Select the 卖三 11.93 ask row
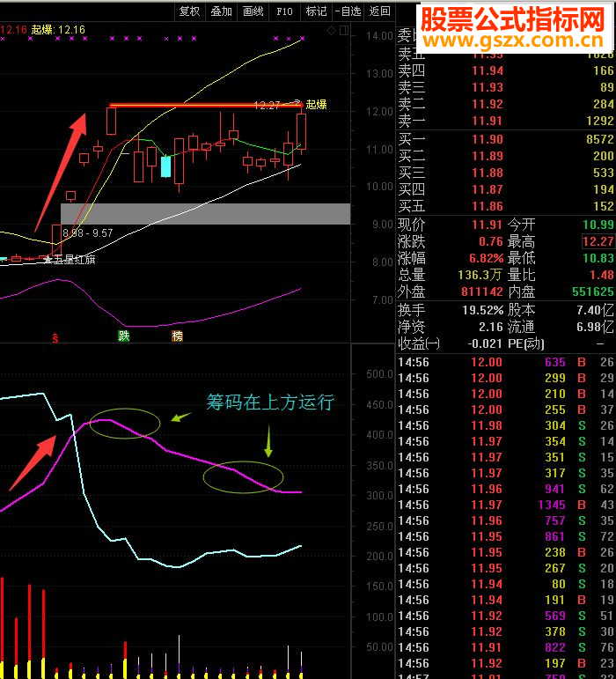Viewport: 616px width, 679px height. point(506,87)
